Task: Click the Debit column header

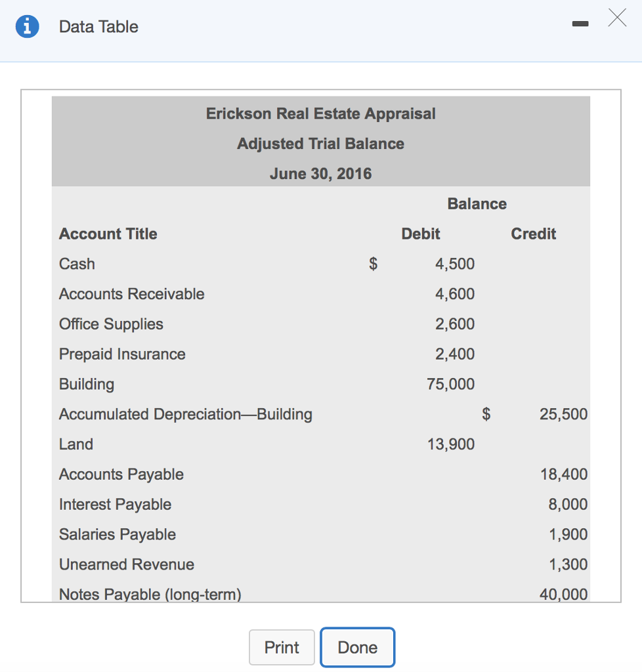Action: coord(420,234)
